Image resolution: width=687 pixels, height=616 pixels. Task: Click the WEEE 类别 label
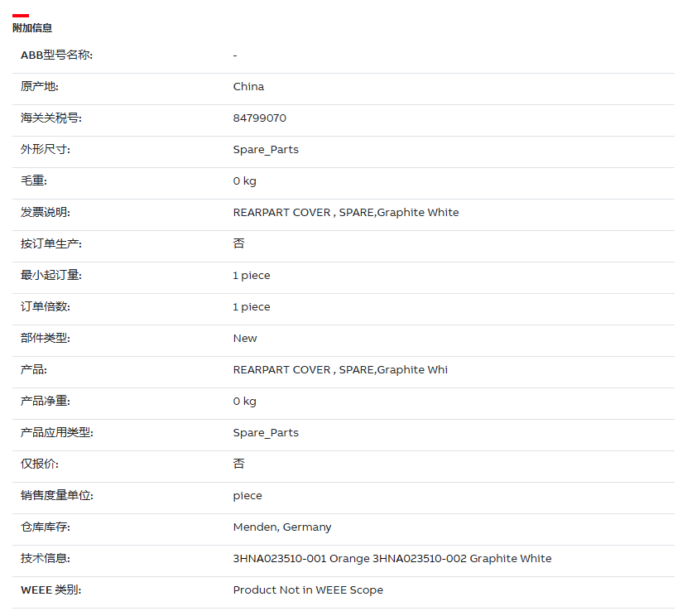click(50, 590)
